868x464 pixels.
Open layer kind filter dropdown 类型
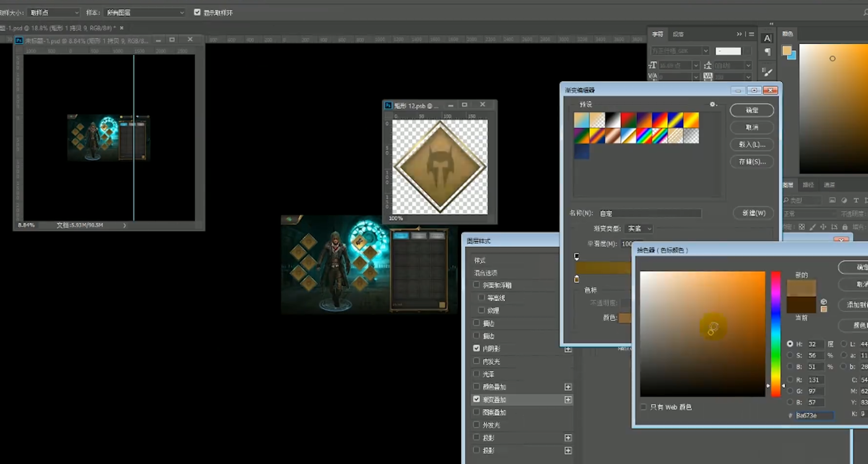[803, 200]
